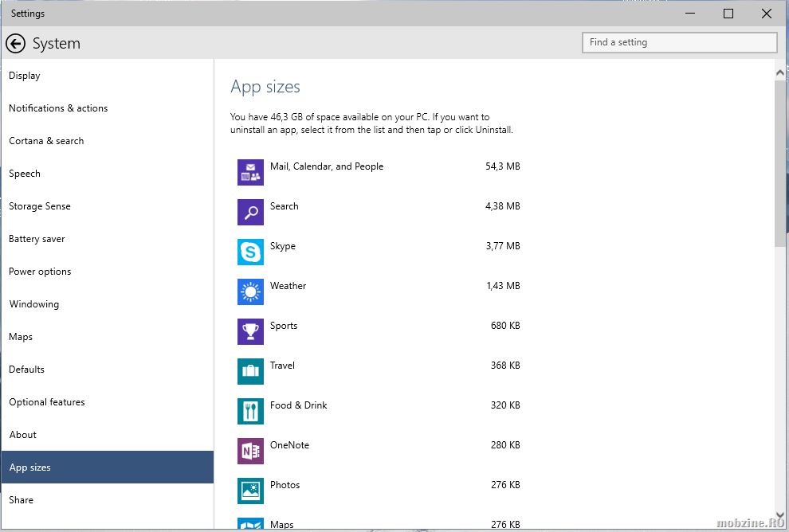Image resolution: width=789 pixels, height=532 pixels.
Task: Select the App sizes sidebar entry
Action: (x=107, y=467)
